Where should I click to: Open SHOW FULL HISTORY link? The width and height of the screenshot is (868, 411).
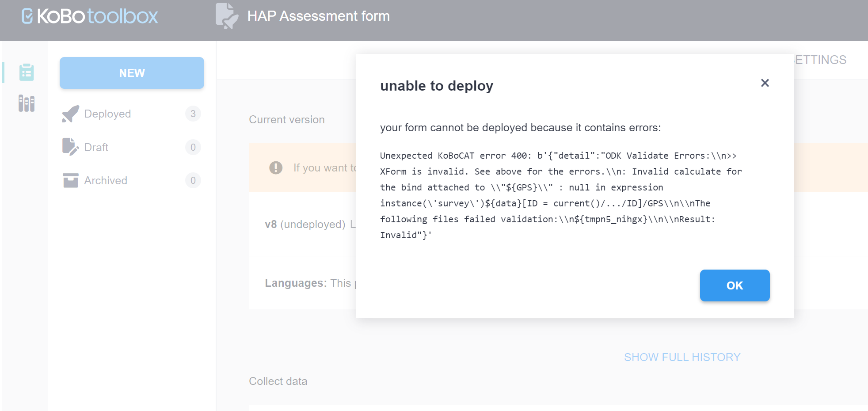(x=682, y=357)
